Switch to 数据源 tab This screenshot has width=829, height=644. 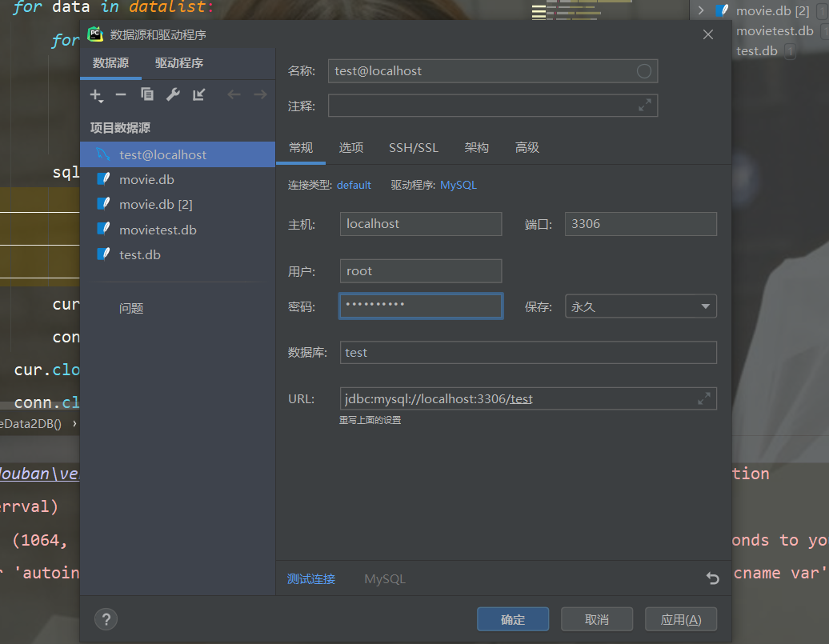tap(111, 63)
